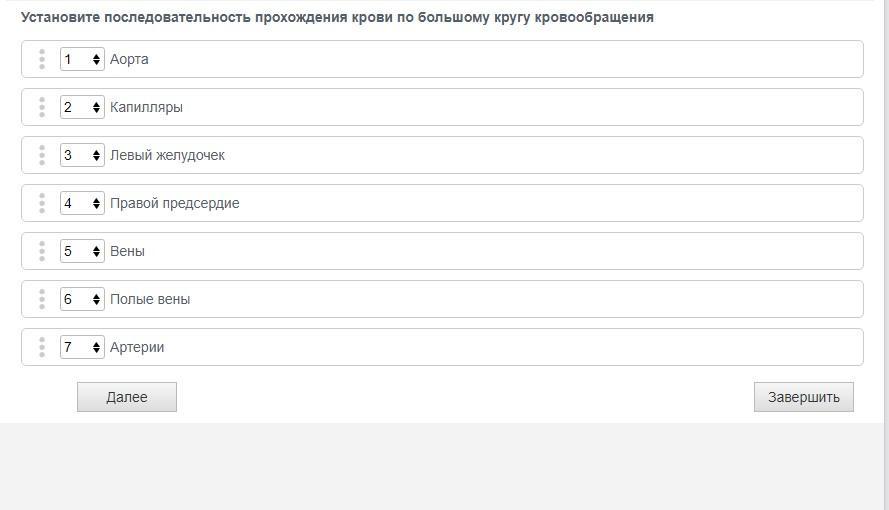Open position dropdown for Правой предсердие
Viewport: 889px width, 510px height.
(82, 203)
